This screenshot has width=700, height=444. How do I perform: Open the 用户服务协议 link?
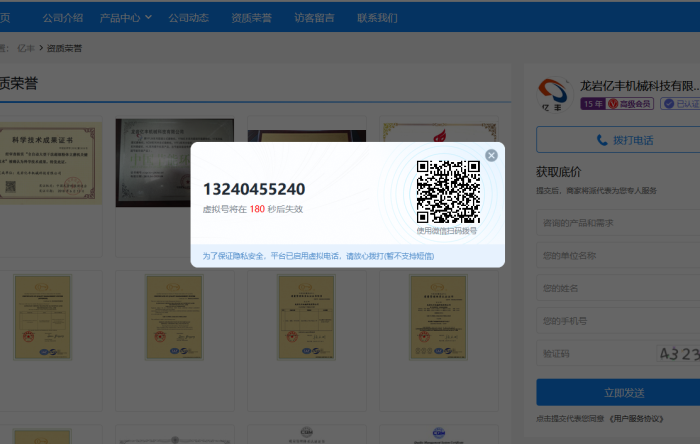pyautogui.click(x=638, y=417)
